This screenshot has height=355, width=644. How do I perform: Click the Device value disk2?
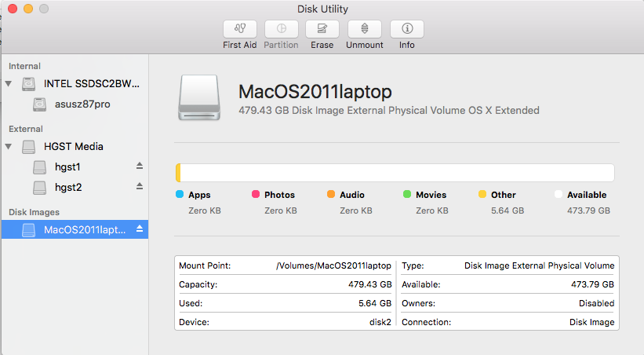pos(380,322)
